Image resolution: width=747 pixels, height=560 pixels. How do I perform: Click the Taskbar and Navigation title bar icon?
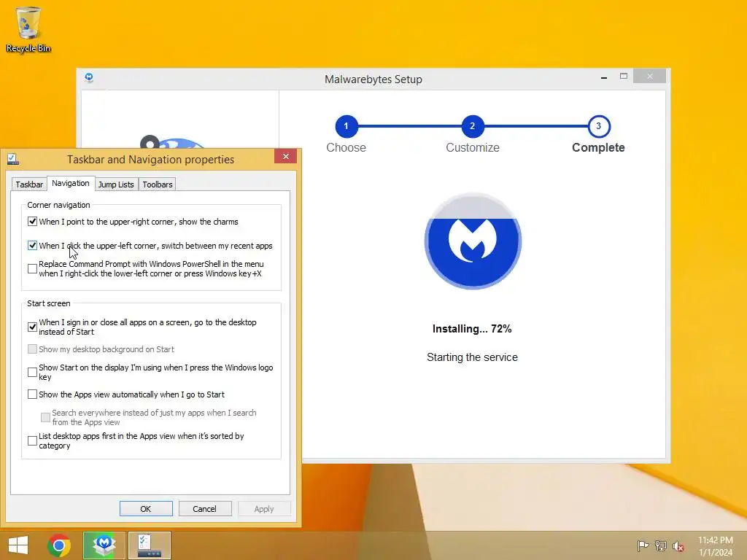pos(13,159)
